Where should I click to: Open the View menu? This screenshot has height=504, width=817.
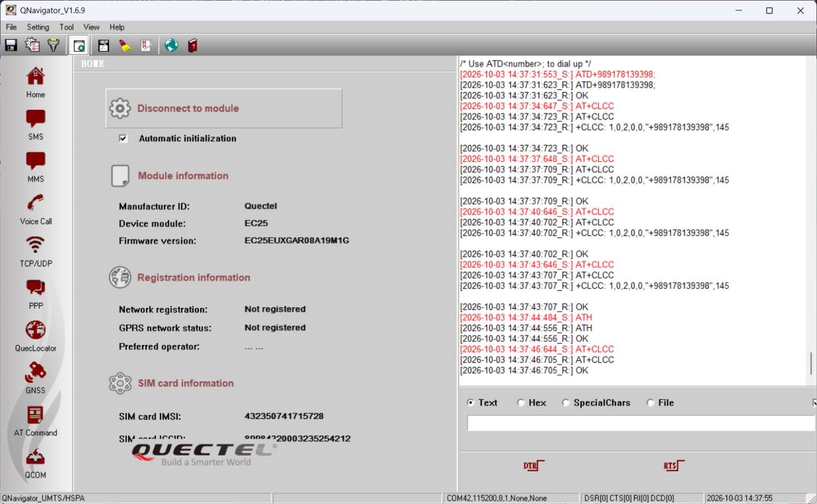[x=91, y=27]
